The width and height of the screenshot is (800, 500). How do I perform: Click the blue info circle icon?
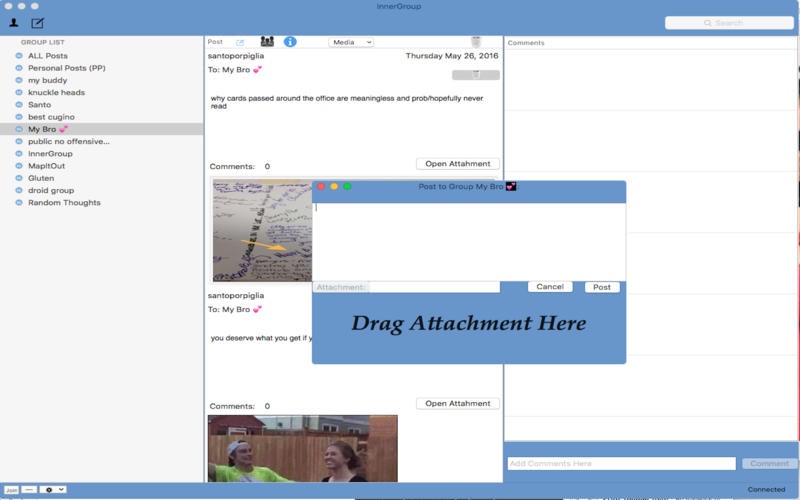[x=290, y=42]
